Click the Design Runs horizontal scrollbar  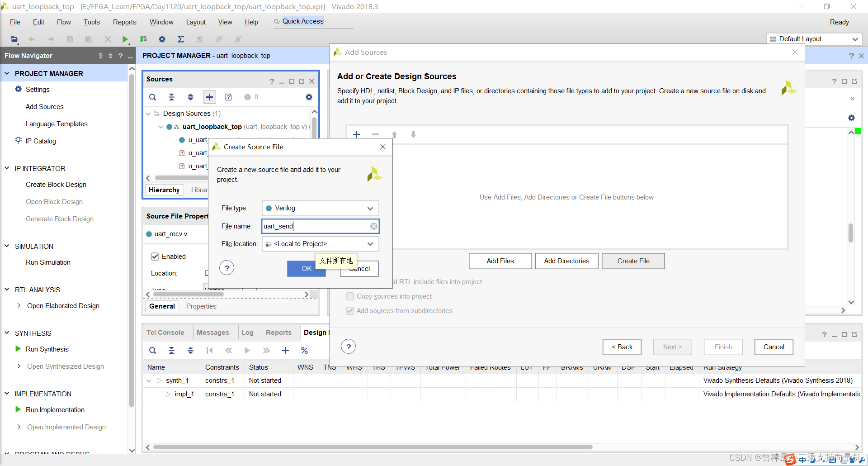[373, 447]
